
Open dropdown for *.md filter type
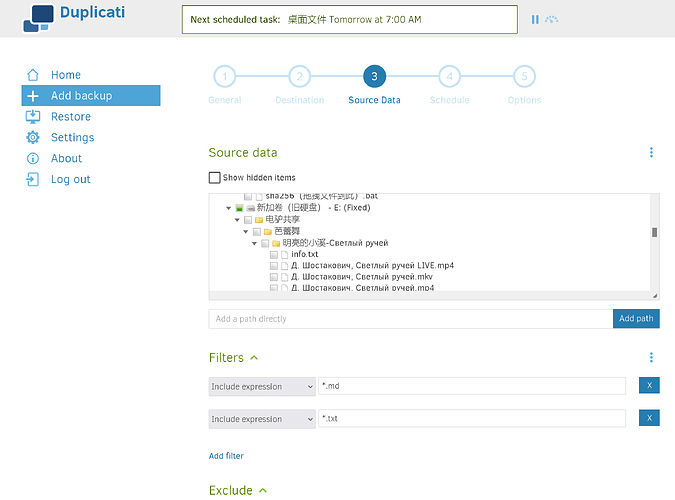point(262,386)
